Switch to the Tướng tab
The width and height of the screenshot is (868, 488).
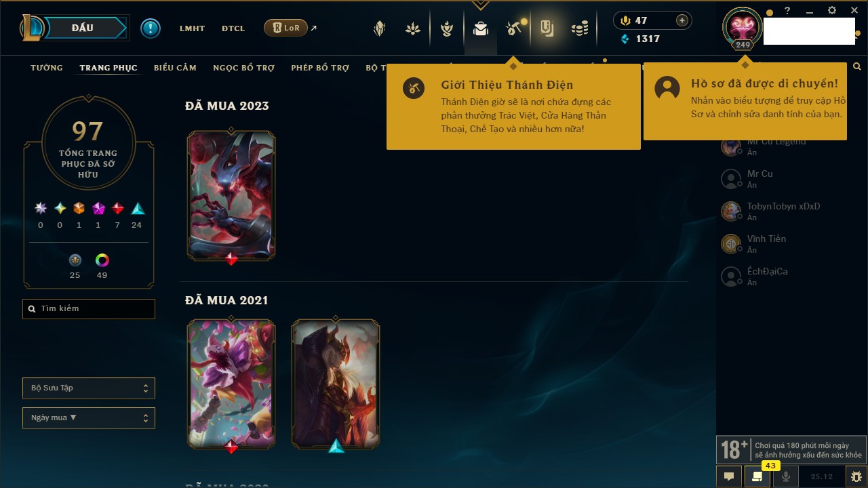[x=47, y=68]
